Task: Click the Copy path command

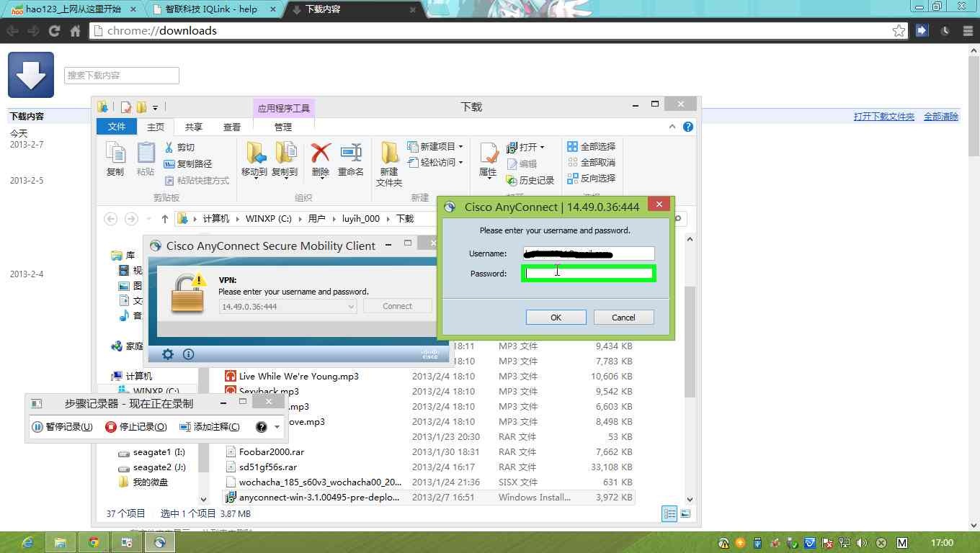Action: tap(188, 163)
